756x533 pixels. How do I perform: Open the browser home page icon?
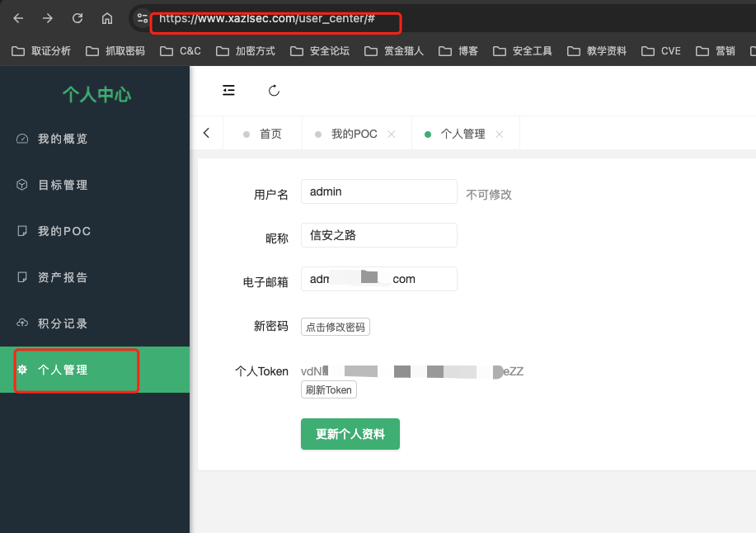pos(107,18)
